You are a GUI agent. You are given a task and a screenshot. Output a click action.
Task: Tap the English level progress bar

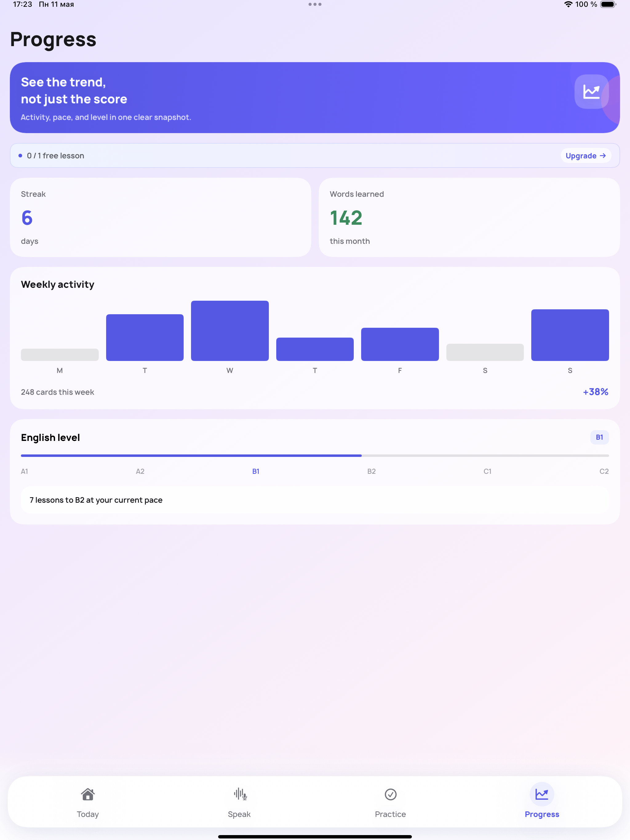coord(315,455)
